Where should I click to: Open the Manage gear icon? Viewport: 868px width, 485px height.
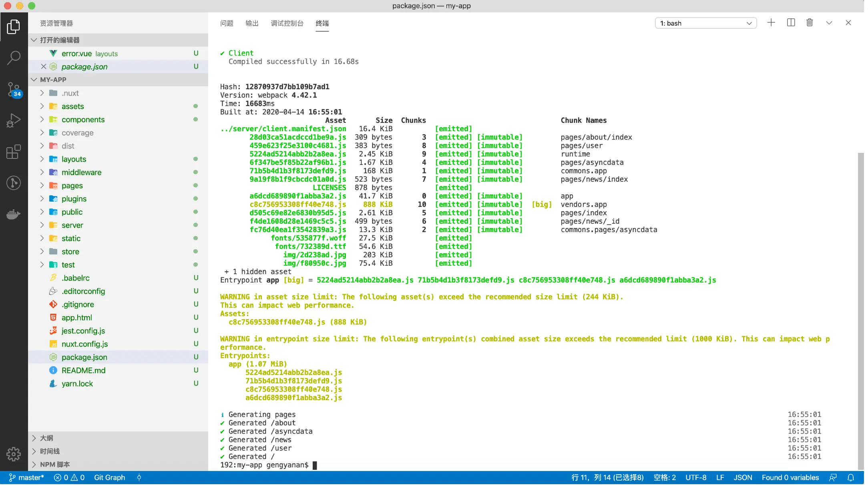click(x=14, y=454)
